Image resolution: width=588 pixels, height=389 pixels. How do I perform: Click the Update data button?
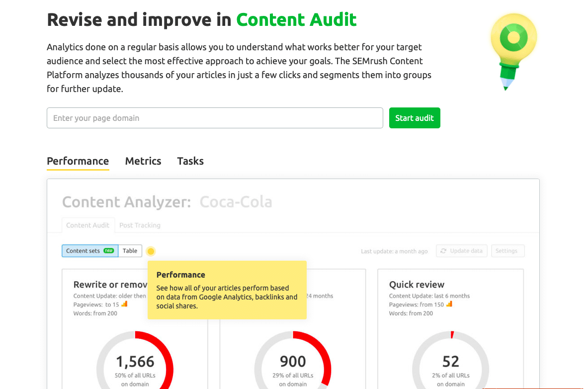[462, 251]
